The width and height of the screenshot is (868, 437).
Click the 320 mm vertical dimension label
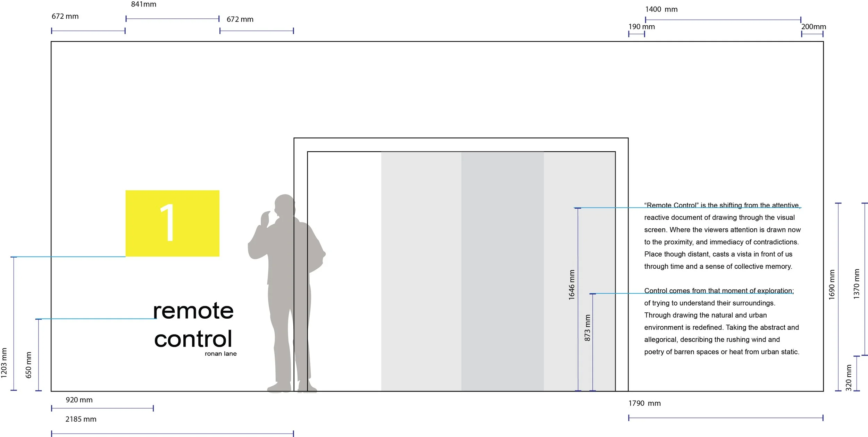coord(849,378)
